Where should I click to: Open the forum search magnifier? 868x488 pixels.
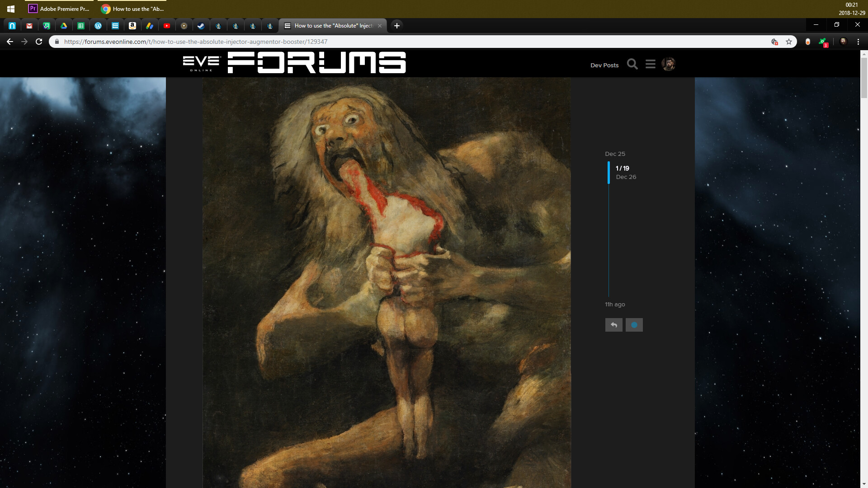(632, 64)
